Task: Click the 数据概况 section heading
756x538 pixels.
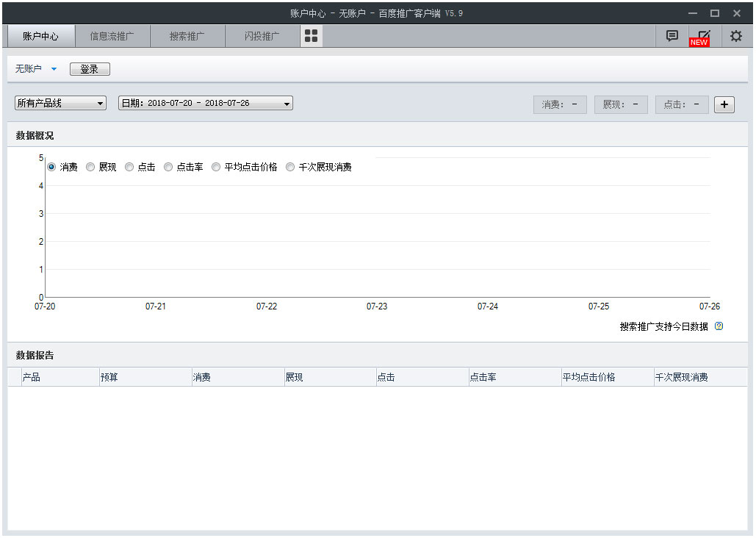Action: point(35,135)
